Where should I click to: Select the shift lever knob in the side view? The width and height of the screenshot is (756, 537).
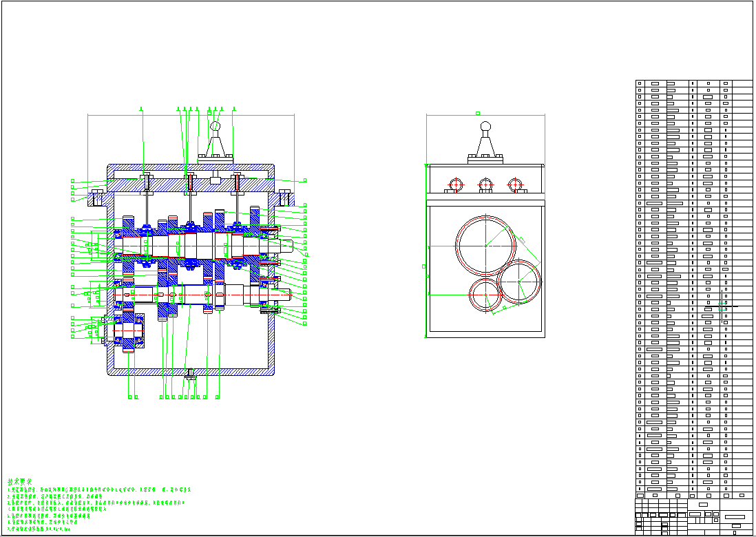486,126
